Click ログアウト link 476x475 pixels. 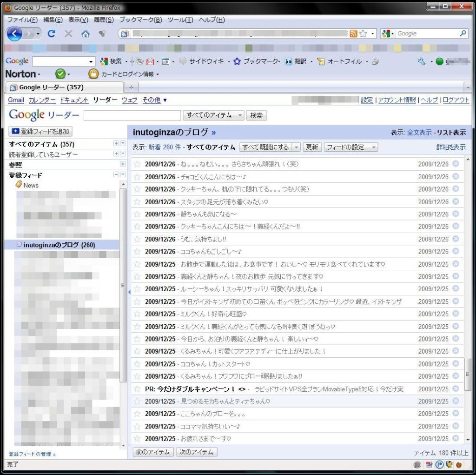[456, 100]
